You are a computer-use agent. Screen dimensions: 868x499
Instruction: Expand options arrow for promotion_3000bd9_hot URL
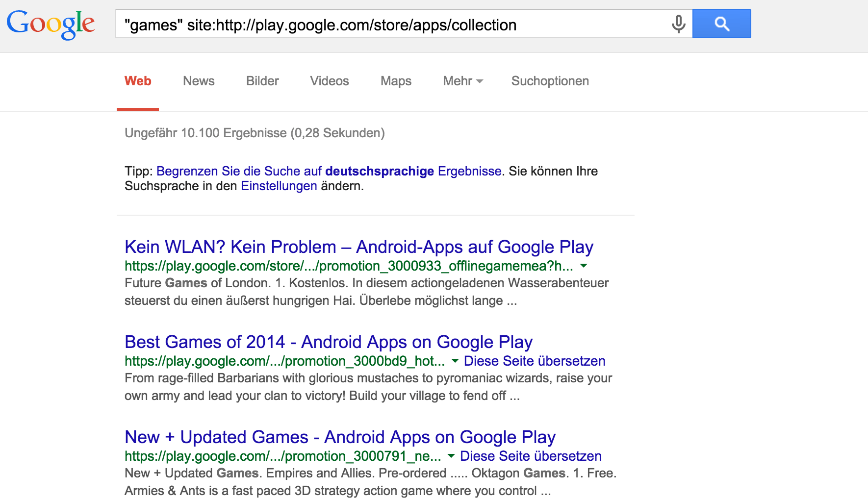(455, 361)
